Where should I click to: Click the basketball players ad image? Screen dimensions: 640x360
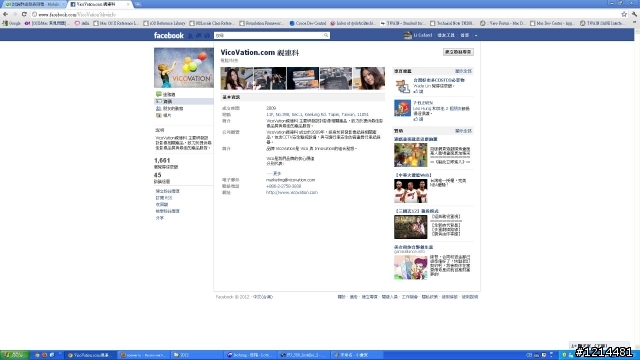411,191
